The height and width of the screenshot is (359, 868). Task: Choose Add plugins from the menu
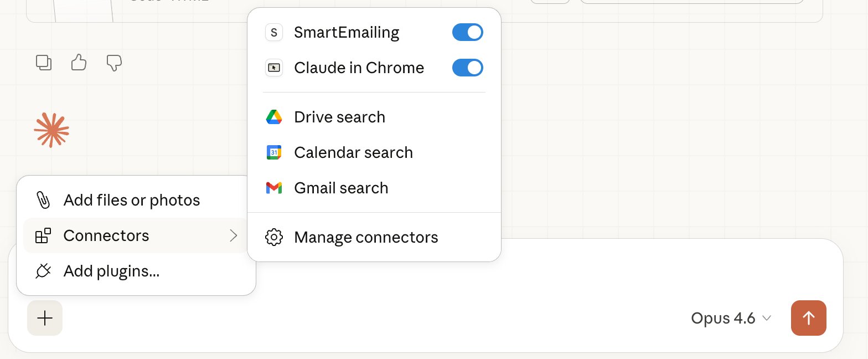[x=111, y=271]
